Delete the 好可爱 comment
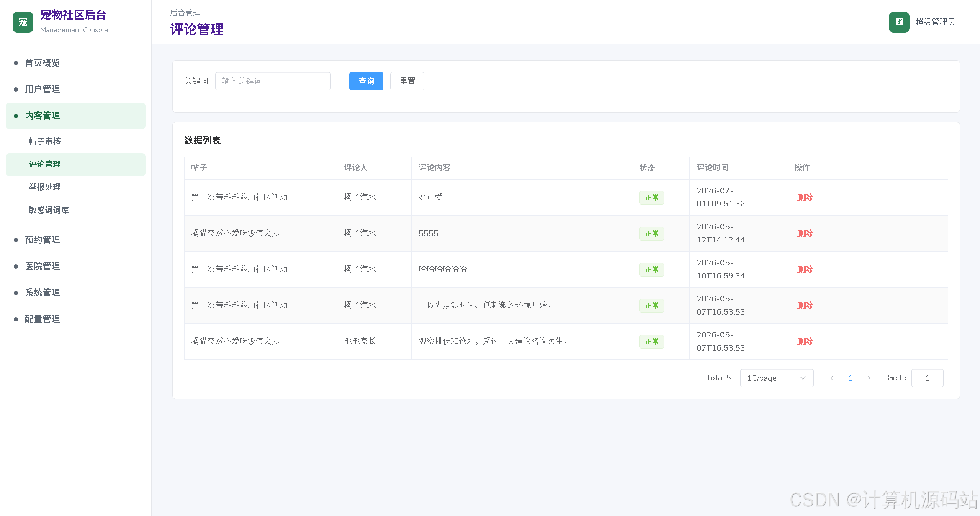980x516 pixels. click(x=805, y=198)
